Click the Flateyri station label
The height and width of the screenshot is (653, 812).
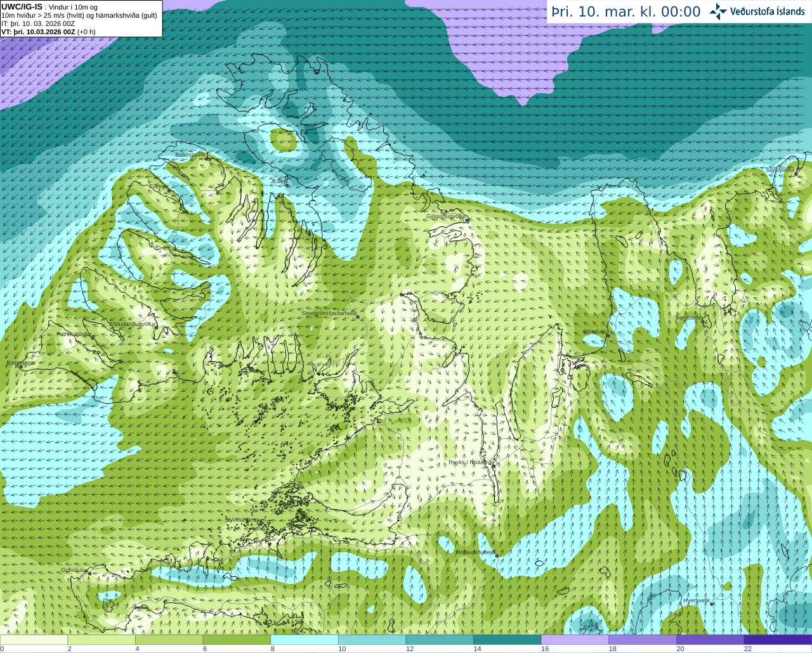(159, 186)
